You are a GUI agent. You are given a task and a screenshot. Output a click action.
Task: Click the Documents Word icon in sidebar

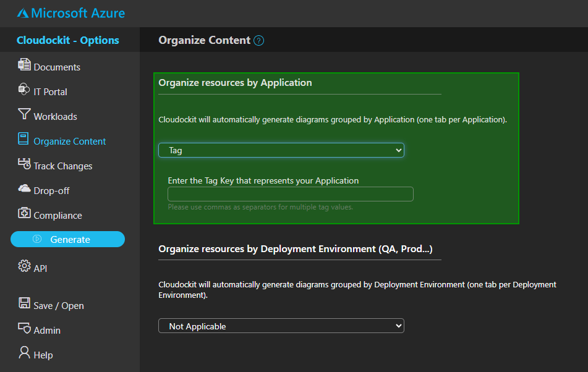pos(24,66)
